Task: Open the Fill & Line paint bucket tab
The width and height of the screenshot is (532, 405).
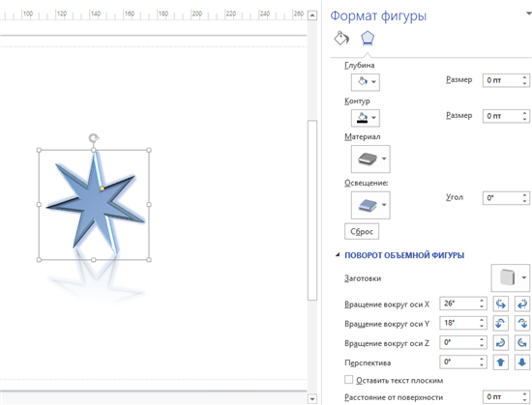Action: tap(341, 38)
